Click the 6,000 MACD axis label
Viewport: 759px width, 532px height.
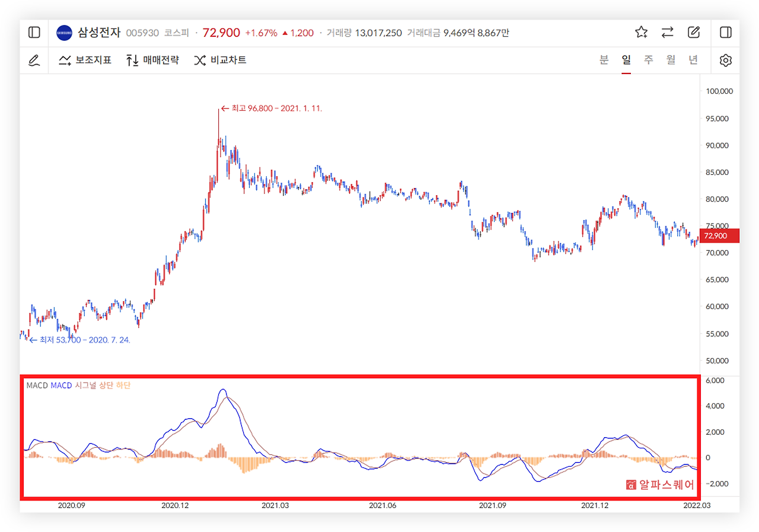[x=714, y=380]
